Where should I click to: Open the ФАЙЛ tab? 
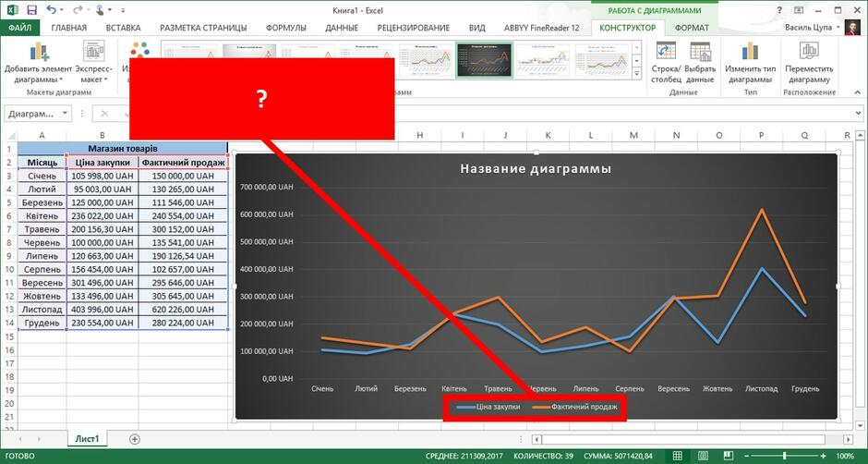(20, 27)
